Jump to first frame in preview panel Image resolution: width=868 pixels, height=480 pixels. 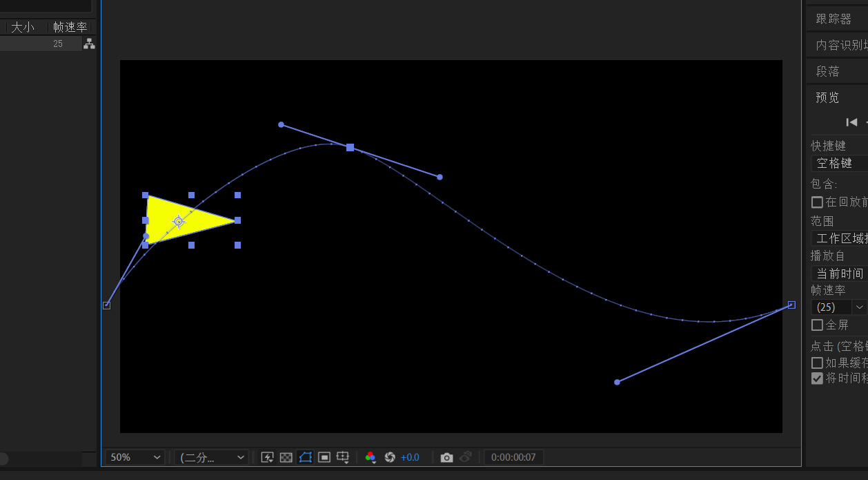click(x=852, y=122)
